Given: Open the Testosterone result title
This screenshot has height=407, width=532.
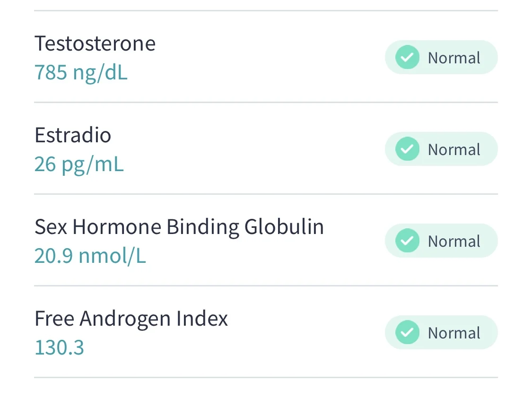Looking at the screenshot, I should point(95,43).
